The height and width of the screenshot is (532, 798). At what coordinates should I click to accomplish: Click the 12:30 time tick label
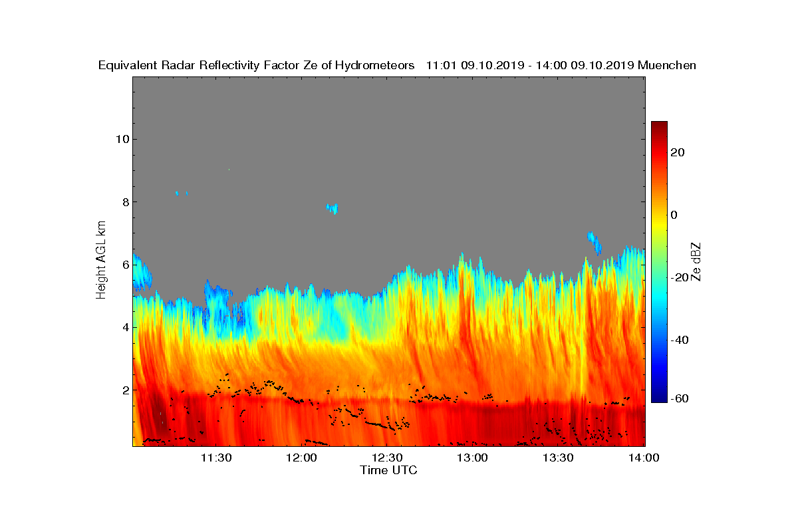(x=386, y=458)
